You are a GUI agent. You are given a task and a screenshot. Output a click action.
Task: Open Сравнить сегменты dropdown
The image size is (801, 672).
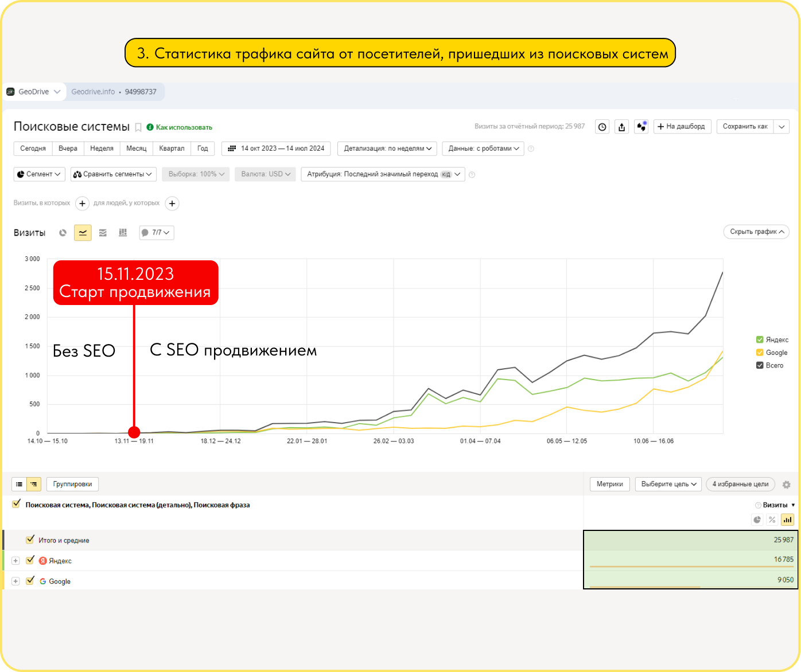tap(113, 174)
